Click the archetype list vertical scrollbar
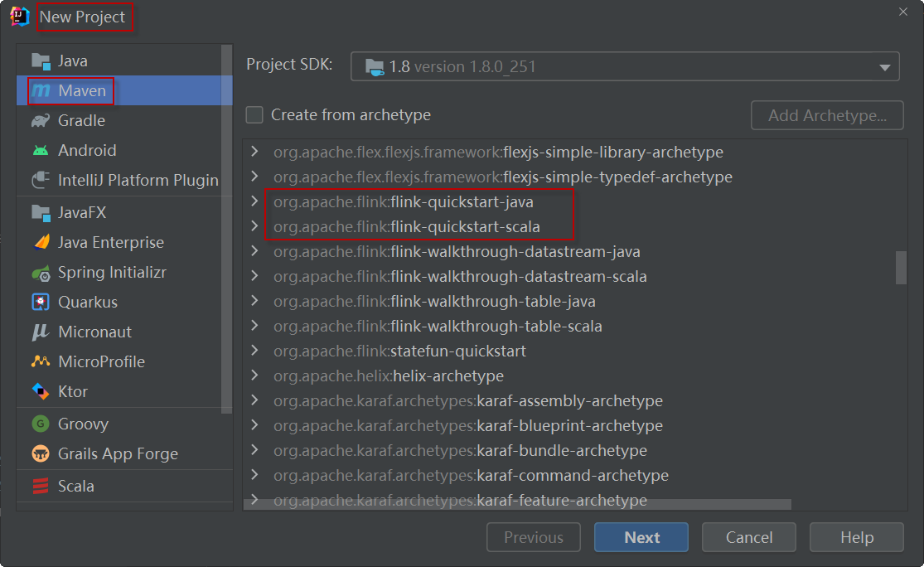The width and height of the screenshot is (924, 567). point(901,268)
